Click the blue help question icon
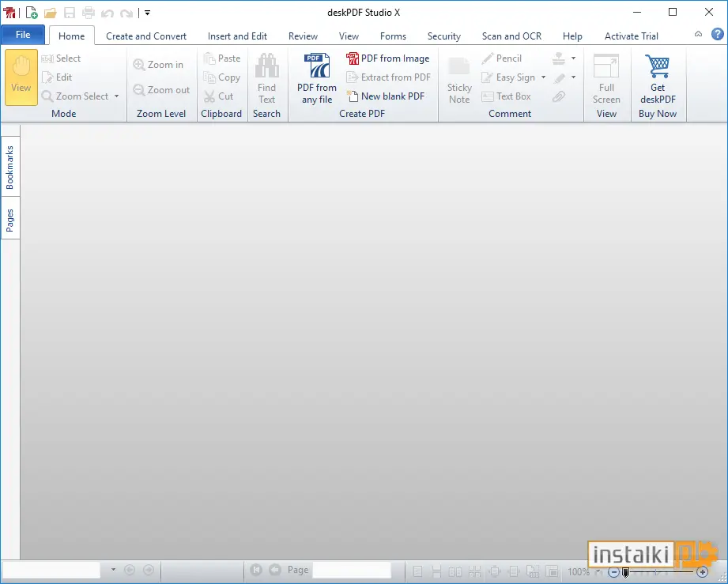This screenshot has height=584, width=728. 717,34
